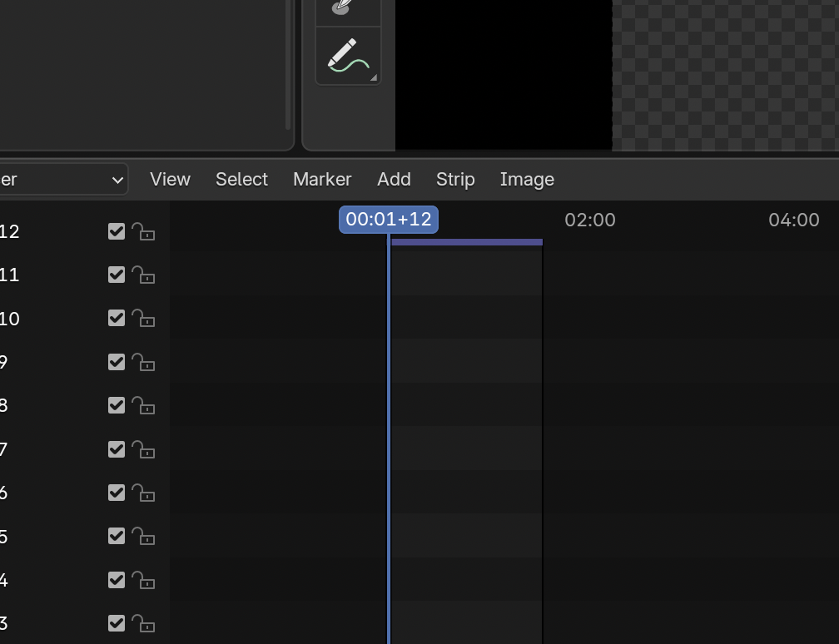Lock channel 9 with lock icon

point(143,362)
